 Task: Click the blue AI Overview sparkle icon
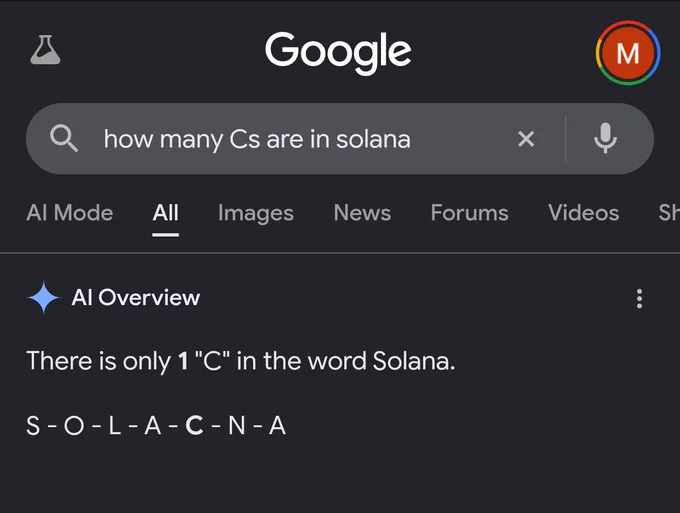coord(43,297)
